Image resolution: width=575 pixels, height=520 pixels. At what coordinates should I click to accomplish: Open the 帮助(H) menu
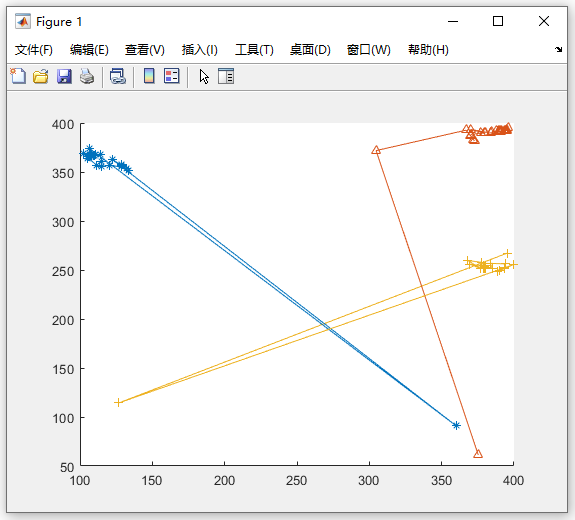pyautogui.click(x=428, y=50)
